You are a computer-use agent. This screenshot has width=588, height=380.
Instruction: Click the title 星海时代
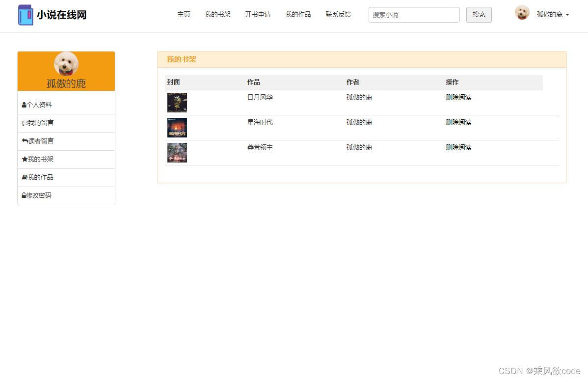[260, 123]
